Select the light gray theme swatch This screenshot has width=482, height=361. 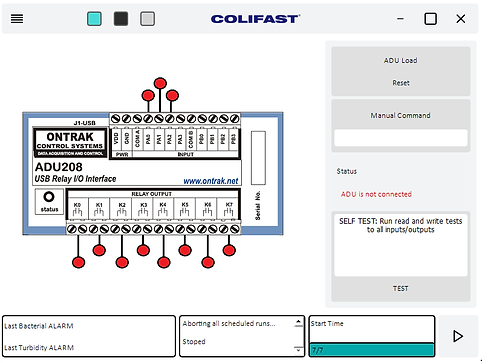tap(147, 19)
